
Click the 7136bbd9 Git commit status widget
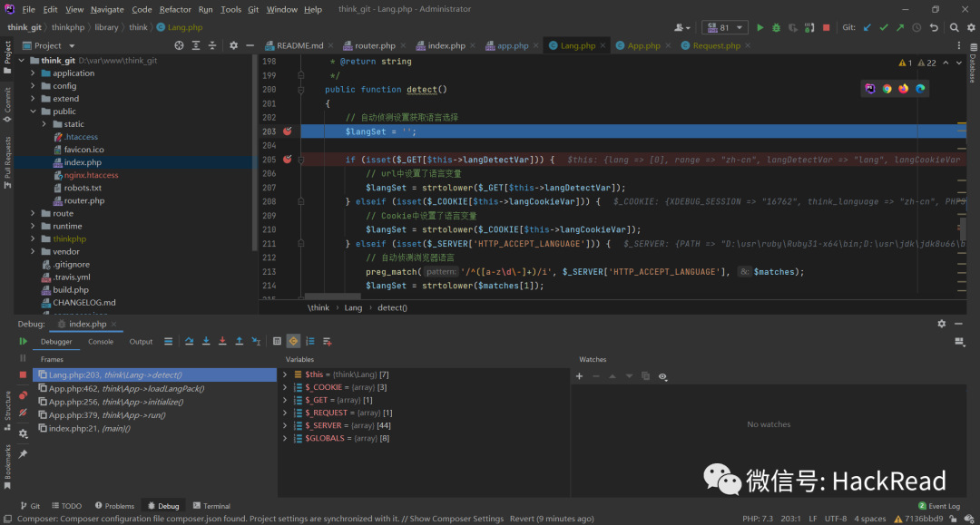point(918,519)
